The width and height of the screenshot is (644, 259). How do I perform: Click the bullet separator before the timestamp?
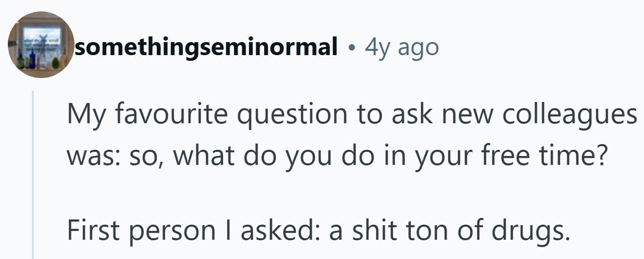tap(352, 48)
